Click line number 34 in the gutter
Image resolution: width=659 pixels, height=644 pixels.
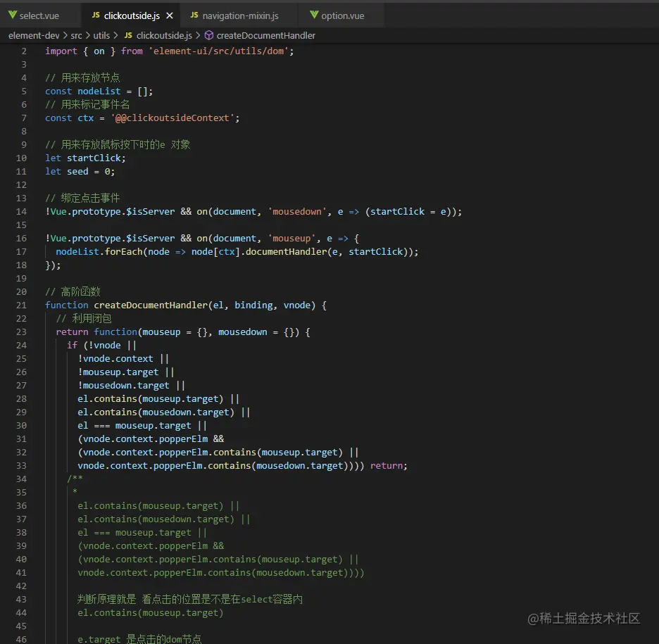tap(21, 479)
